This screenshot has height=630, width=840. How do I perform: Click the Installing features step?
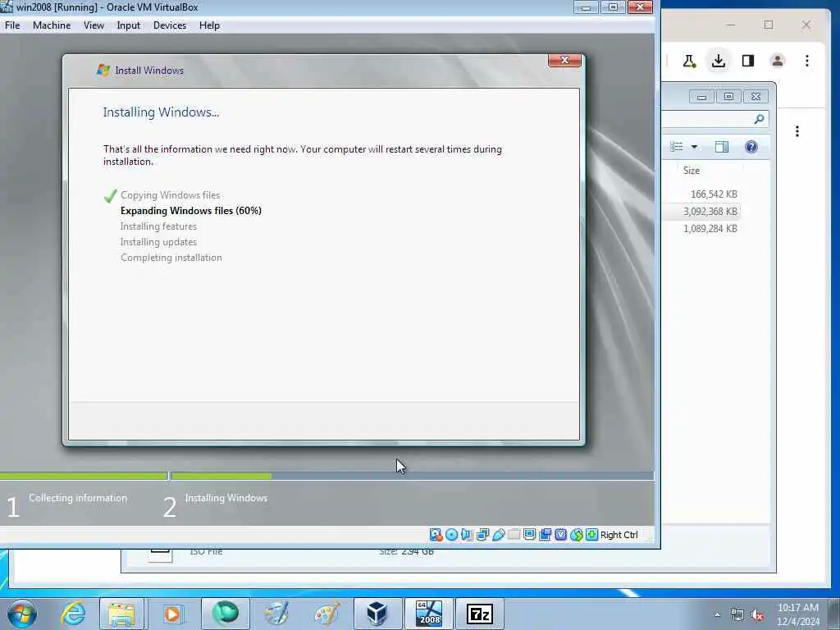click(158, 226)
